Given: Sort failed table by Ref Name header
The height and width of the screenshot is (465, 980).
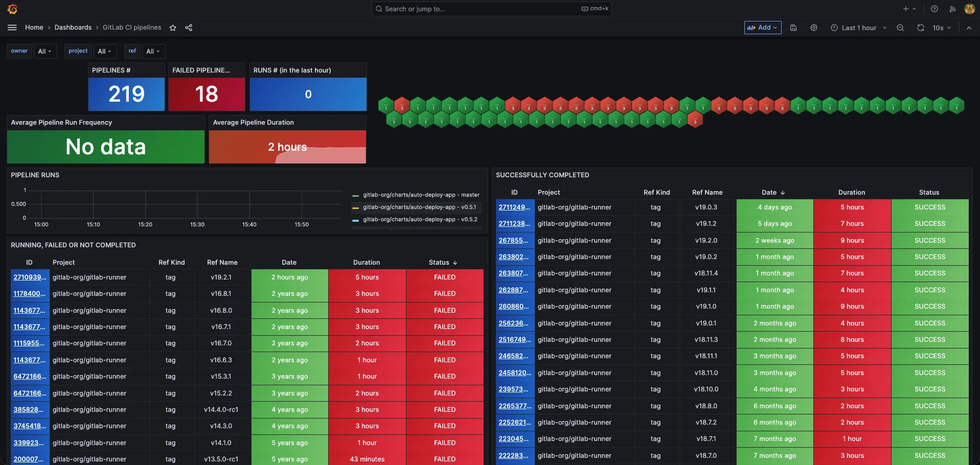Looking at the screenshot, I should click(x=222, y=262).
